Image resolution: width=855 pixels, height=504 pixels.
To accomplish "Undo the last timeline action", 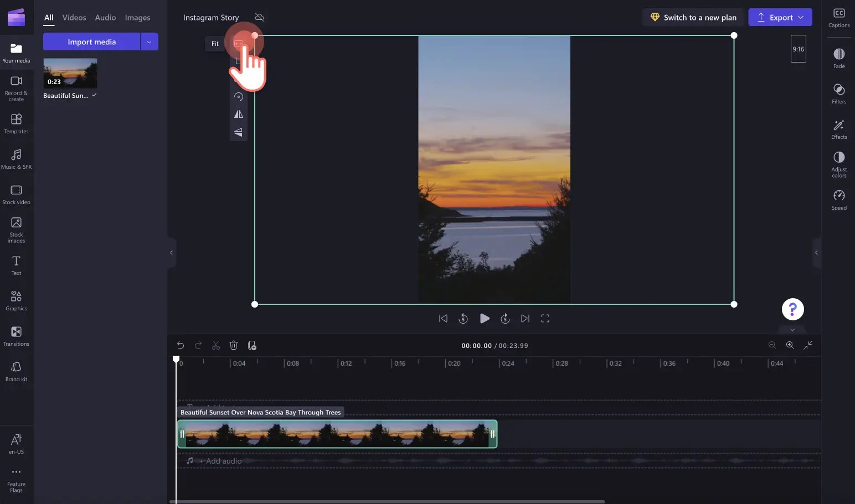I will tap(181, 345).
